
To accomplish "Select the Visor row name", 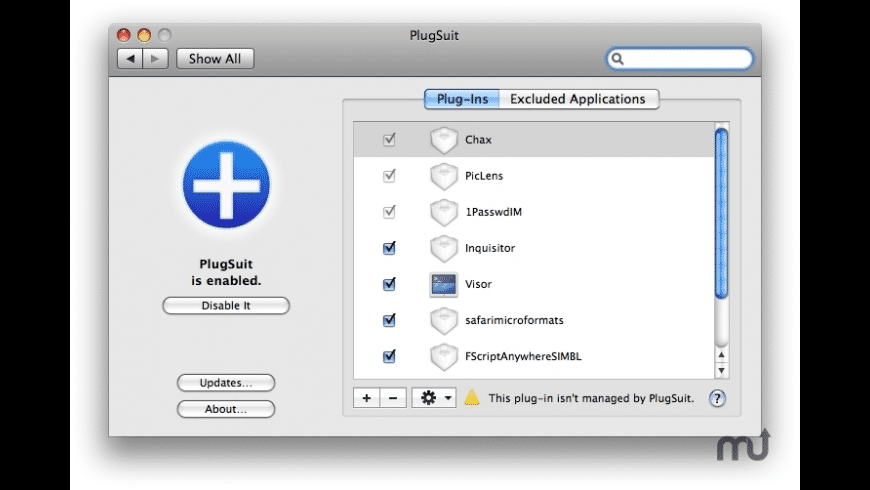I will tap(478, 284).
